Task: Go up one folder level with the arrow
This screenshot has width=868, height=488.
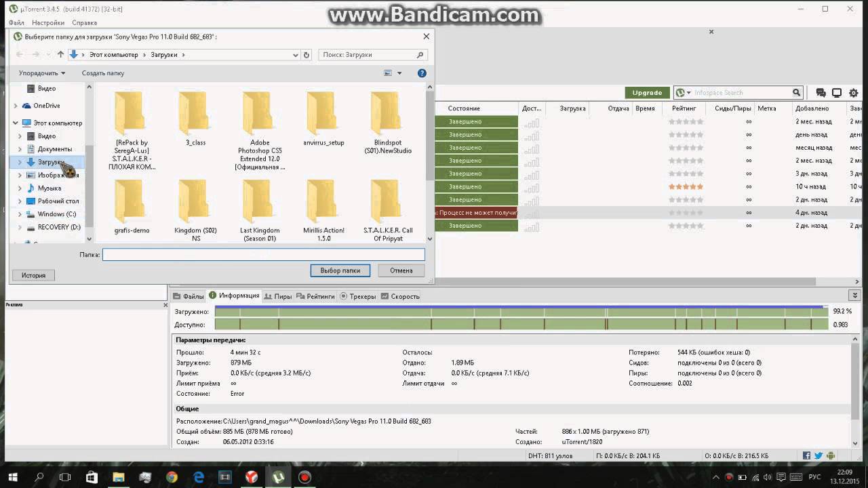Action: point(60,55)
